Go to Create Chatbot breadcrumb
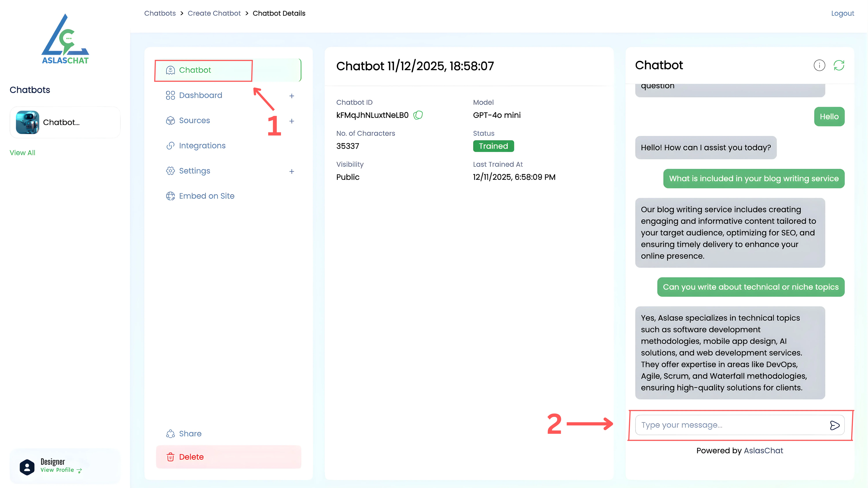This screenshot has height=488, width=868. click(x=214, y=13)
